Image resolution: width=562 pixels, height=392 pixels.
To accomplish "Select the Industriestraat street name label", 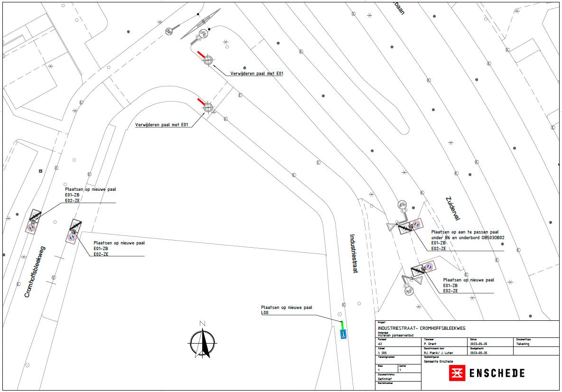I will (353, 253).
